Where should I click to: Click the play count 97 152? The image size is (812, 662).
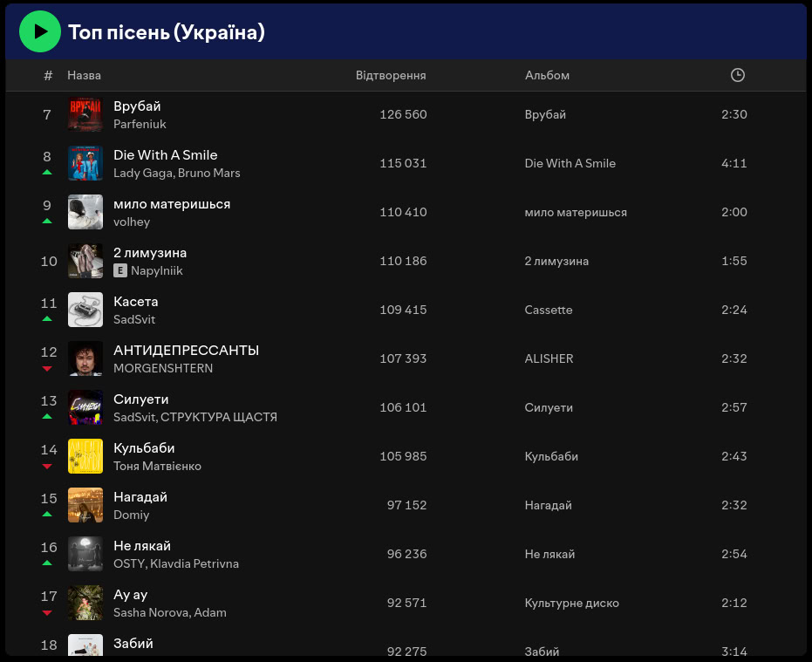coord(406,505)
